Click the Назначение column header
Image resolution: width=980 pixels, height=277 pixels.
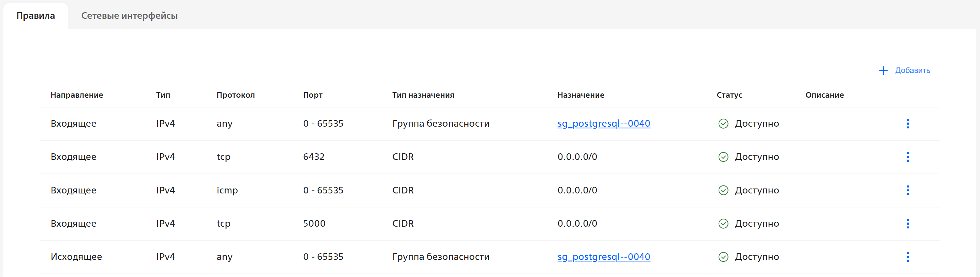coord(581,95)
